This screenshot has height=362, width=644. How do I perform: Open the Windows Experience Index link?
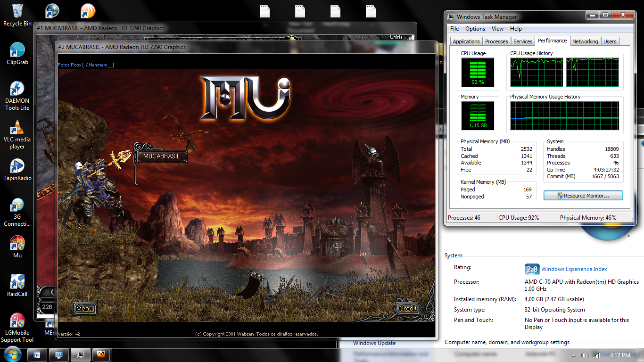(574, 269)
